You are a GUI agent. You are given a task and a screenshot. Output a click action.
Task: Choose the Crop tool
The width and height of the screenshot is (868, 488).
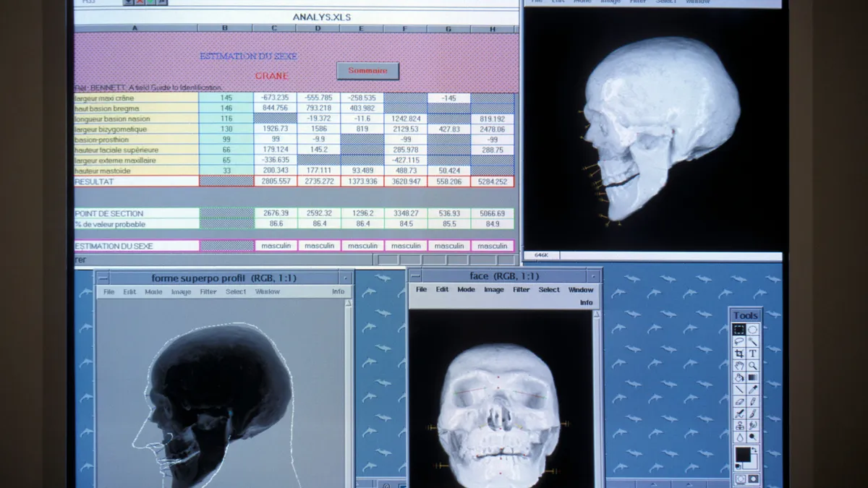pyautogui.click(x=740, y=354)
